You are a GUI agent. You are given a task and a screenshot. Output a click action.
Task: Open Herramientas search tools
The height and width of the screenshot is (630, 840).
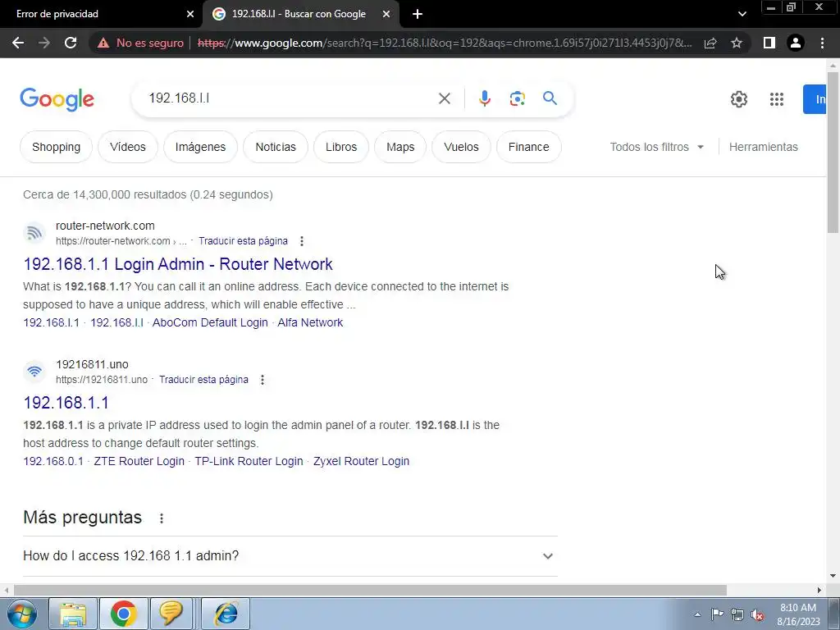pyautogui.click(x=764, y=147)
